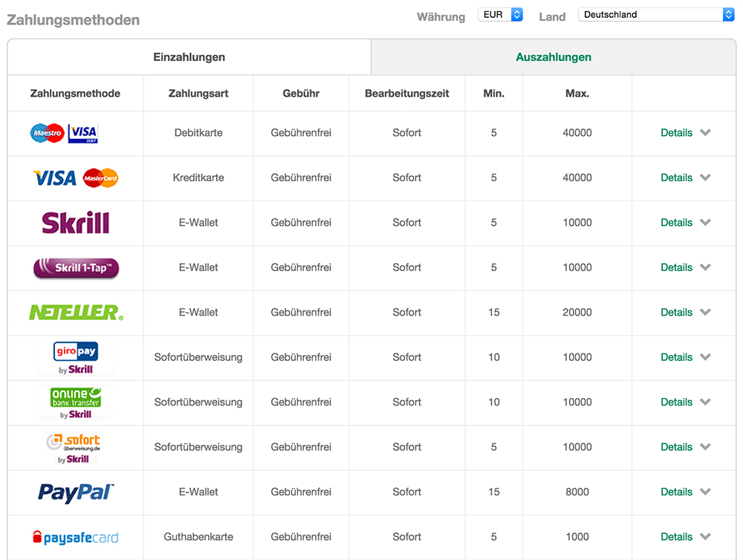743x560 pixels.
Task: Click the online bank transfer logo
Action: tap(76, 403)
